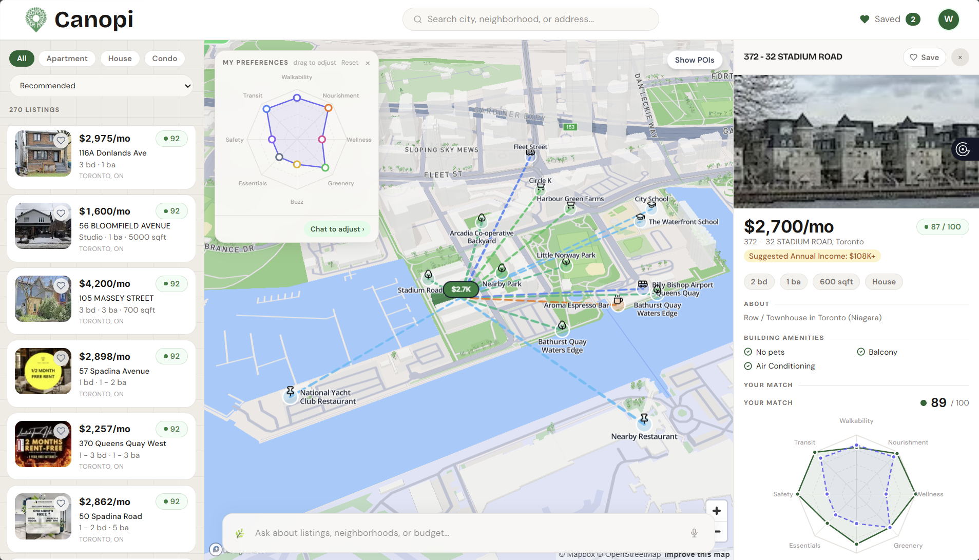Click the "Suggested Annual Income: $108K+" badge
979x560 pixels.
tap(812, 256)
